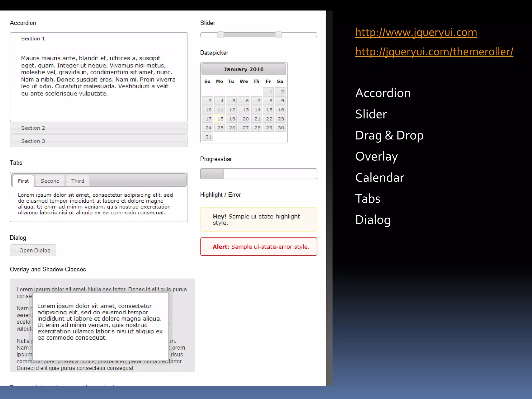Screen dimensions: 532x399
Task: Click the 'Dialog' heading above Open Dialog
Action: click(18, 238)
